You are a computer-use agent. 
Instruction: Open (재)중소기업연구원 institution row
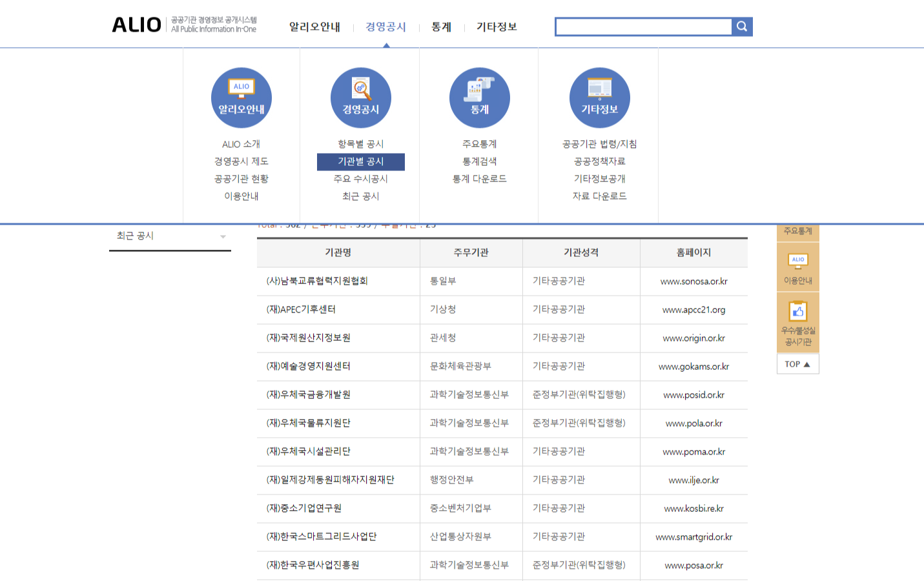click(304, 509)
